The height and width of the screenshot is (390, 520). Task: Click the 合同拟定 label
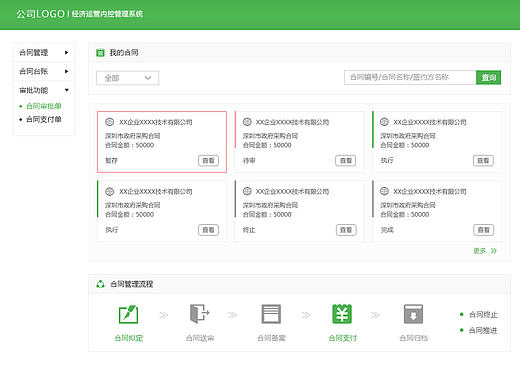129,338
